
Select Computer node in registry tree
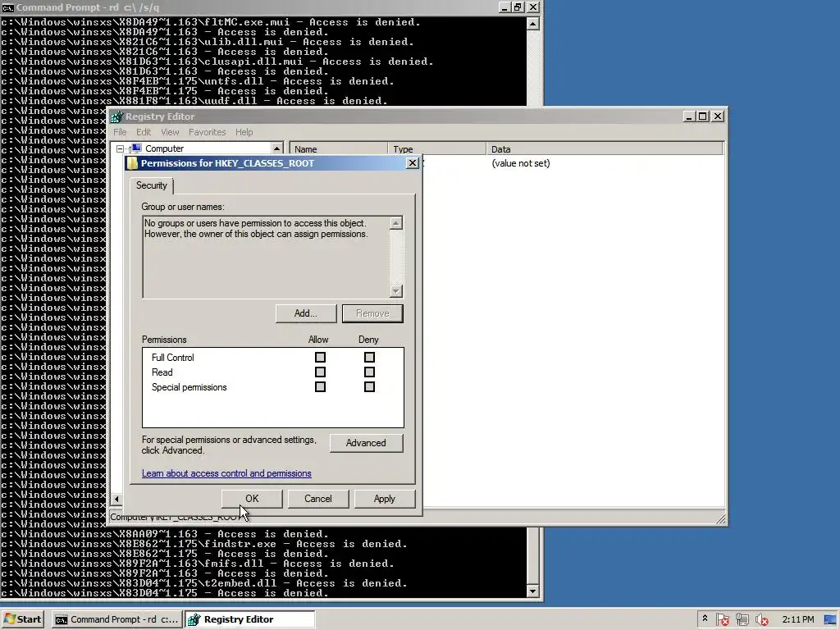click(x=164, y=148)
